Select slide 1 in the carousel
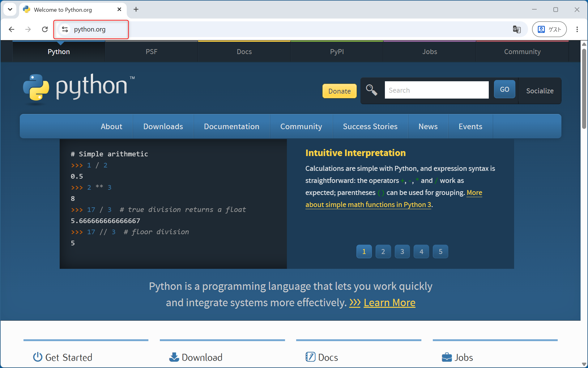This screenshot has height=368, width=588. 364,252
